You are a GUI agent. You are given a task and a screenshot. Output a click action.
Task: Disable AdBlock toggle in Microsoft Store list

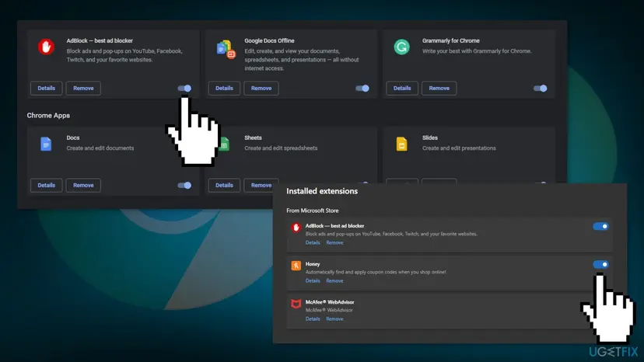[x=600, y=226]
